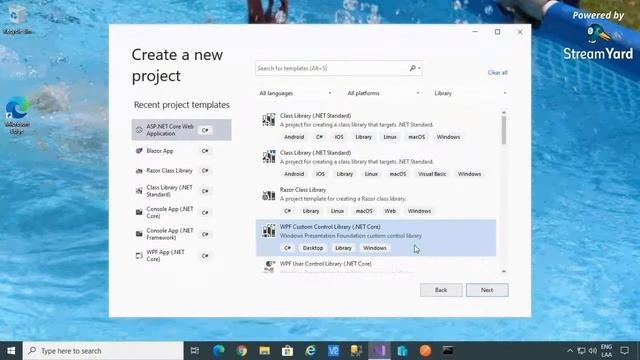Select WPF Custom Control Library (.NET Core) template
The image size is (640, 360).
point(376,238)
